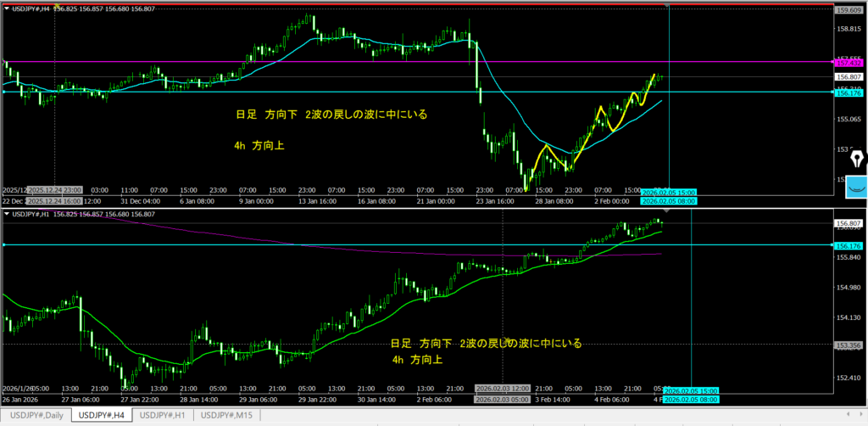This screenshot has height=426, width=868.
Task: Select the magenta 157.432 price label
Action: [849, 63]
